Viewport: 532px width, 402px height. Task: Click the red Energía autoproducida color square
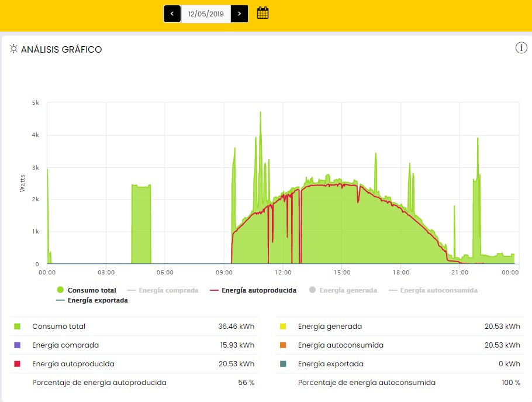17,364
